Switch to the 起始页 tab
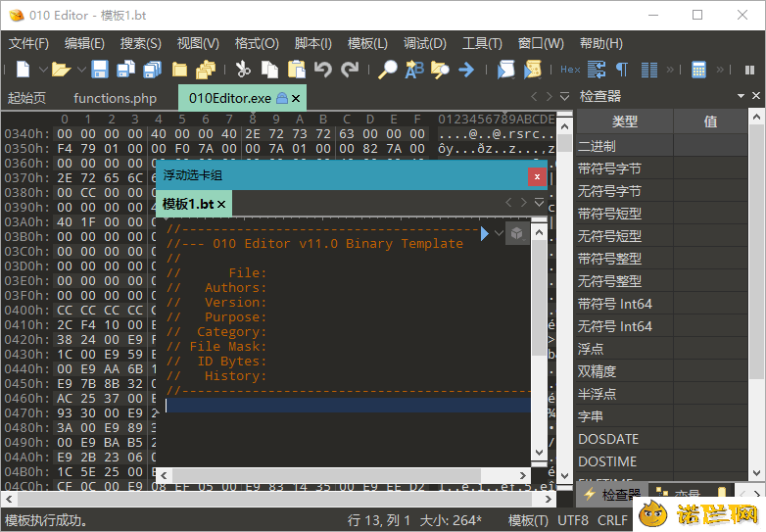The width and height of the screenshot is (766, 532). tap(26, 98)
